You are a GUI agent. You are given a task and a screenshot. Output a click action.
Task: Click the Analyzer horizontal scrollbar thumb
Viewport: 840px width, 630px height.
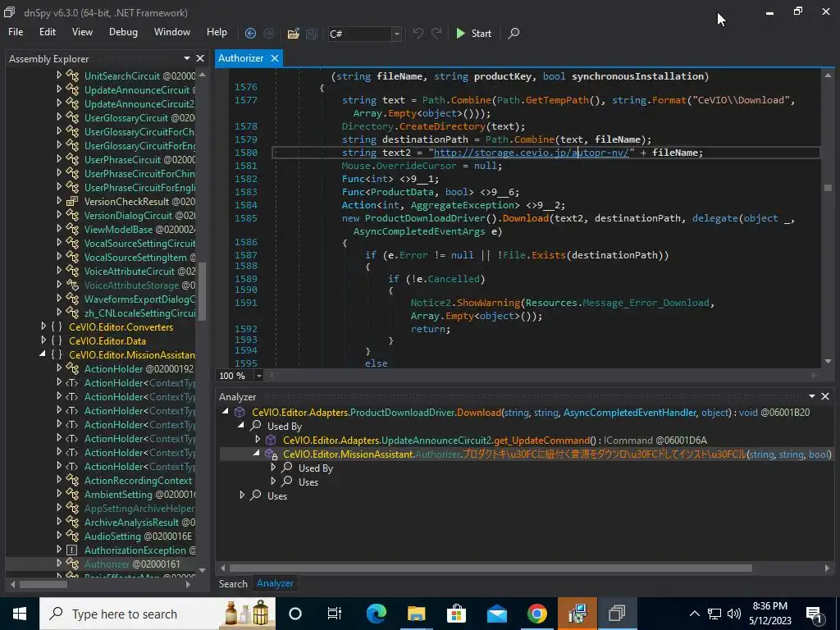(491, 568)
